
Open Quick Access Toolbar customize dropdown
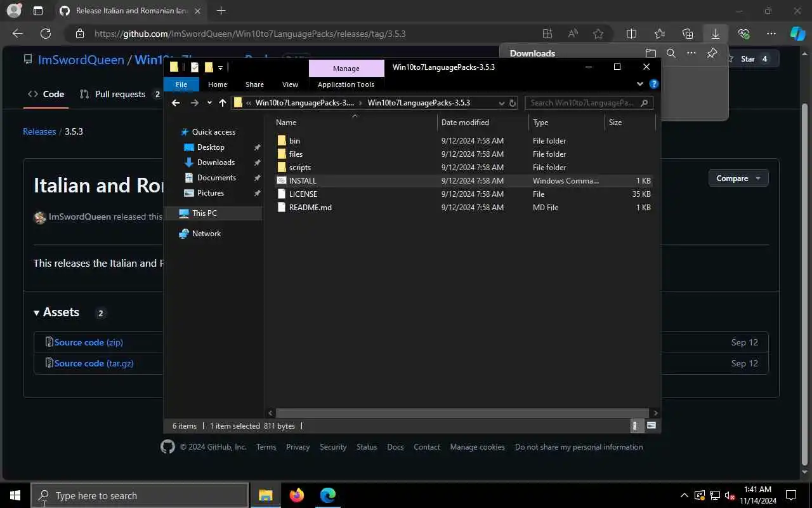pos(220,67)
